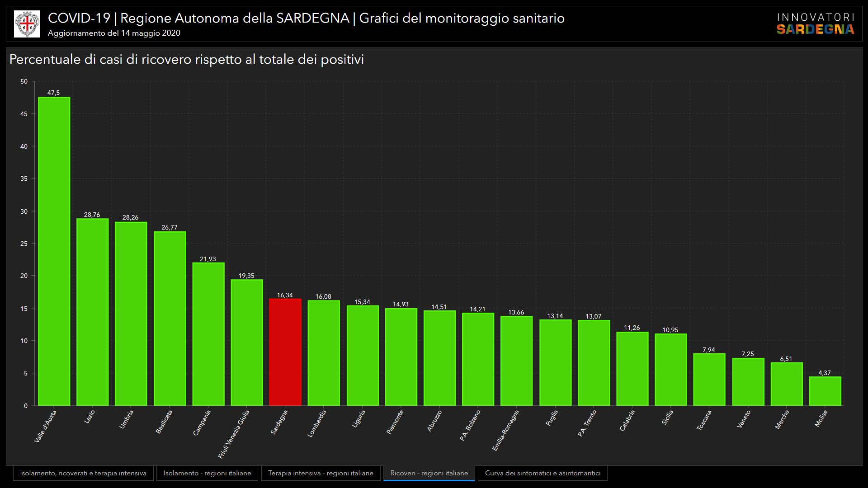Click the Friuli Venezia Giulia bar
Viewport: 868px width, 488px height.
tap(246, 343)
